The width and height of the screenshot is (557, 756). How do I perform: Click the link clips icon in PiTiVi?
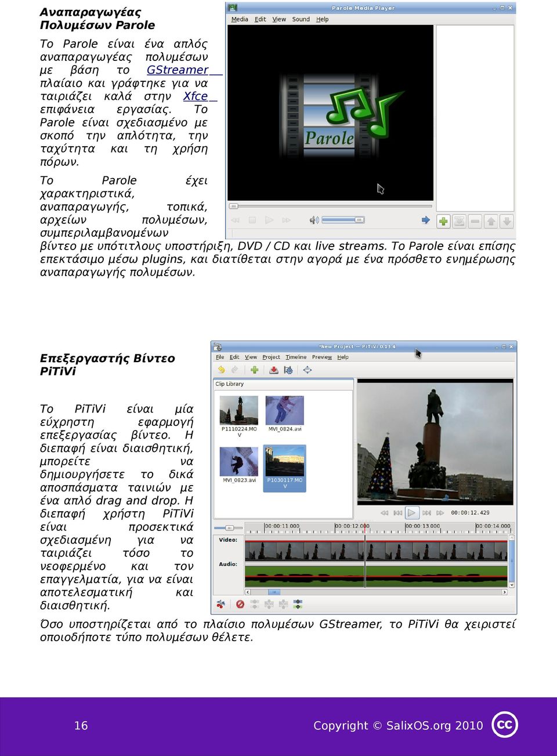pyautogui.click(x=269, y=604)
